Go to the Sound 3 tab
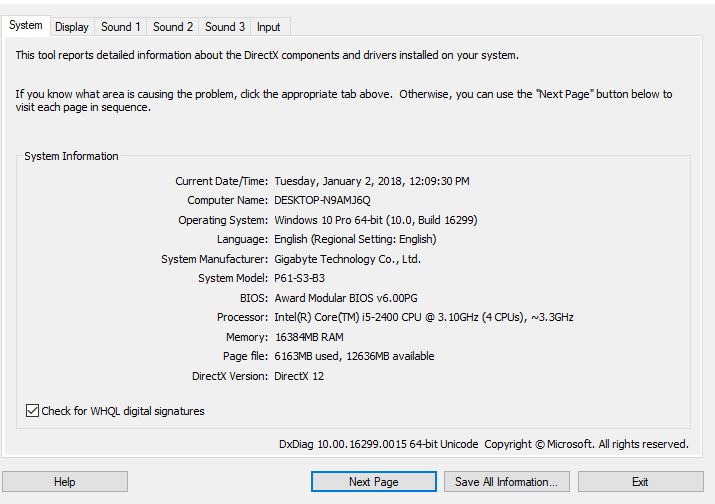 coord(225,27)
